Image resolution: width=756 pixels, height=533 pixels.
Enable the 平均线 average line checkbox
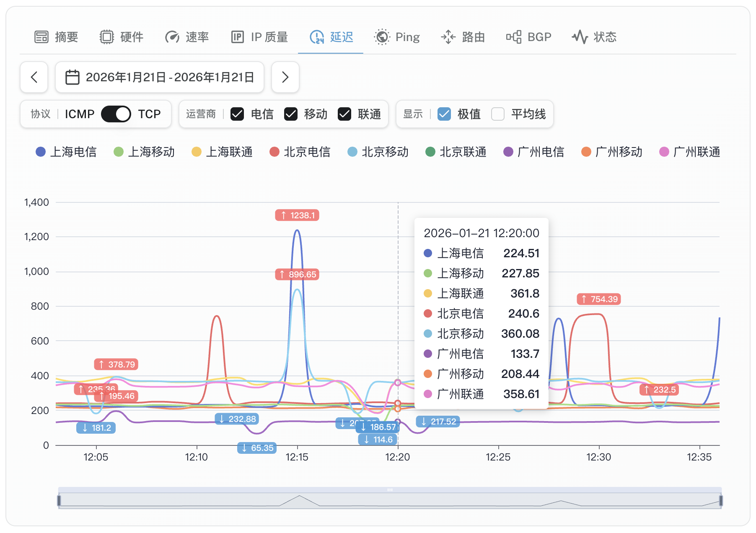(498, 114)
